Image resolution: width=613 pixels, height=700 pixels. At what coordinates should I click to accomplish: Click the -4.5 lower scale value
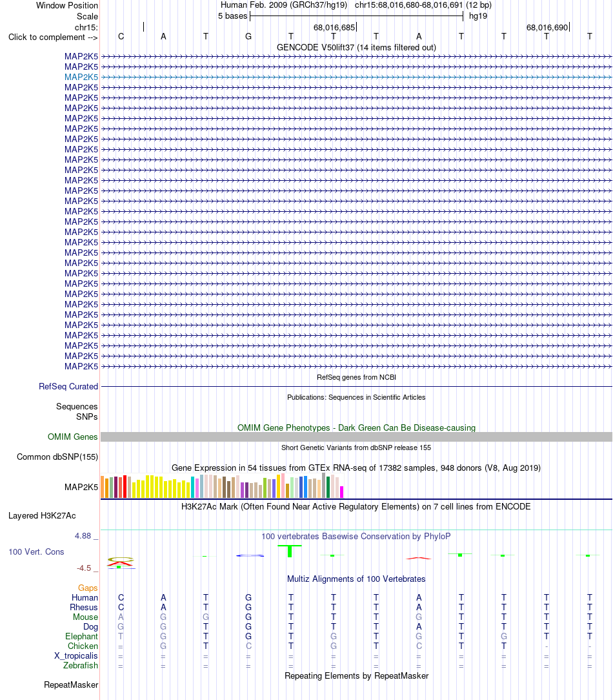click(x=84, y=569)
